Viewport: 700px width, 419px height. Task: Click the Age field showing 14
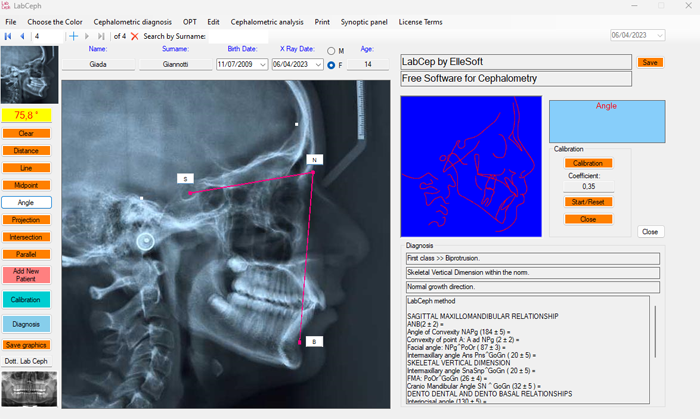click(368, 64)
